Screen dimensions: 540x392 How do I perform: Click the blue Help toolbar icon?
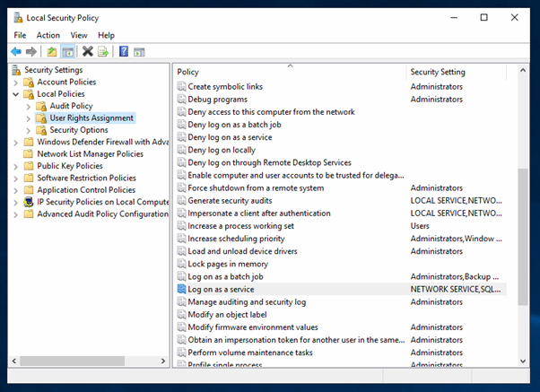(x=124, y=52)
